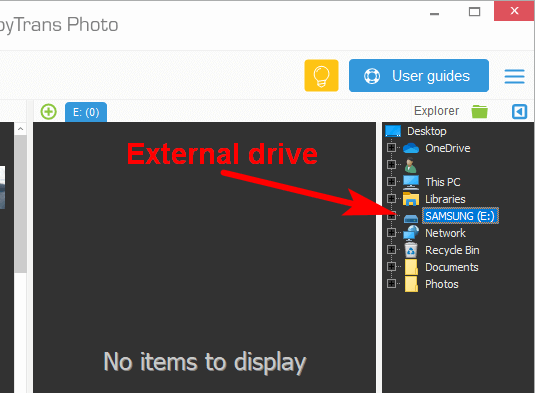Expand the Network node
The width and height of the screenshot is (535, 393).
(391, 232)
